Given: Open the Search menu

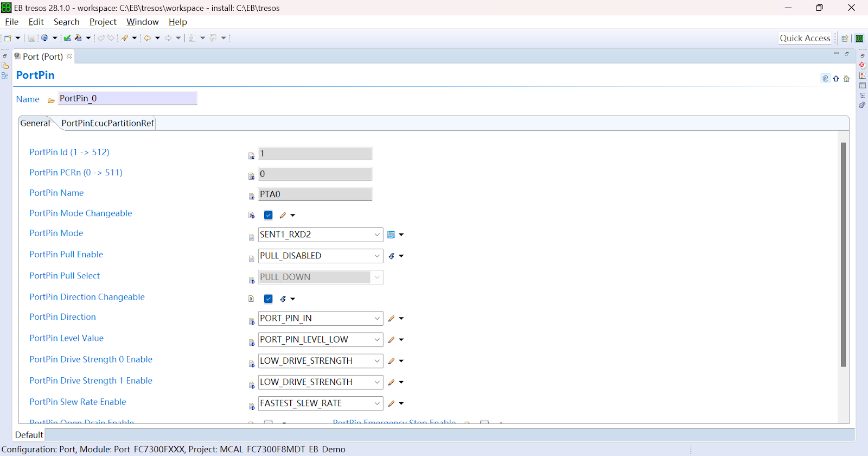Looking at the screenshot, I should point(67,22).
